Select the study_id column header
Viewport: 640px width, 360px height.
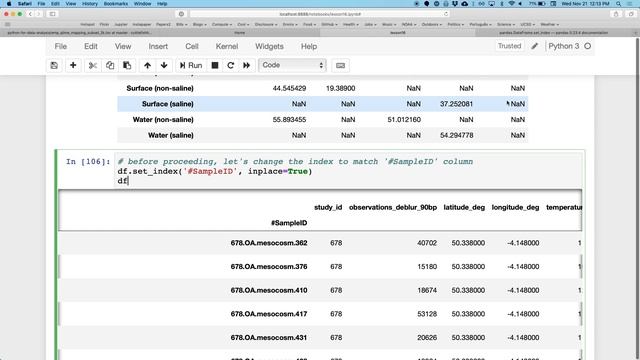(x=328, y=207)
